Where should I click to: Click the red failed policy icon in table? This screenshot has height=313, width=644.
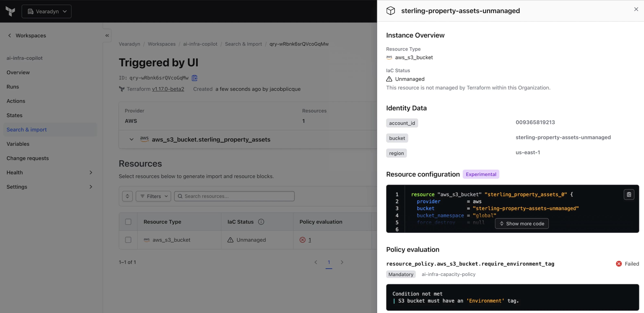pos(302,240)
